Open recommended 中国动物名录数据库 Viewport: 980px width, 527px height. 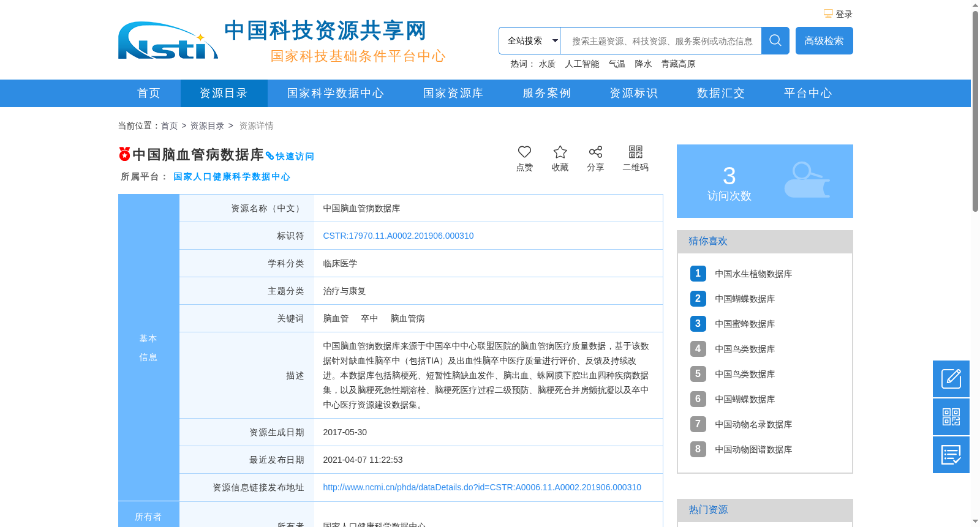(x=753, y=424)
